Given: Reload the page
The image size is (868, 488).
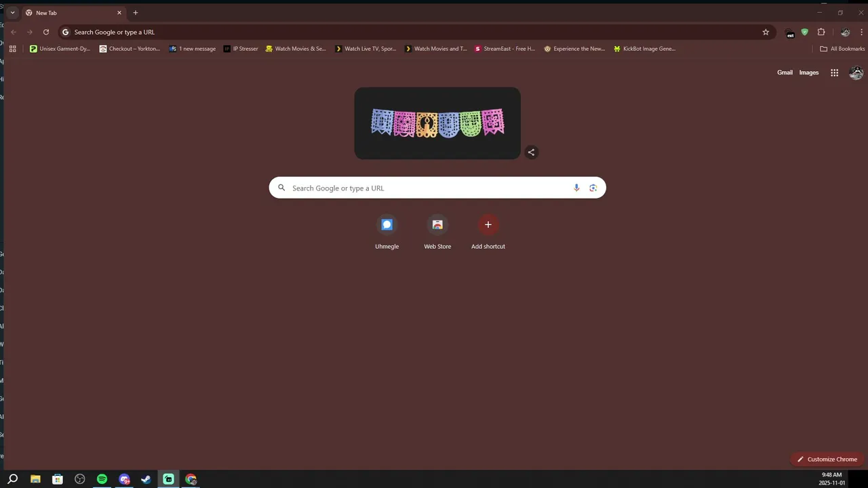Looking at the screenshot, I should tap(46, 32).
